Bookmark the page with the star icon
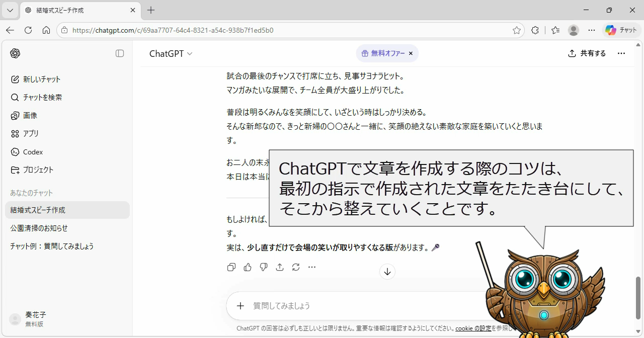 pos(516,30)
